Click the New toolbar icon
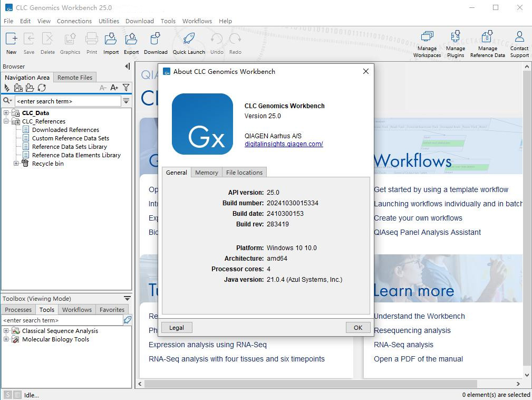This screenshot has height=400, width=532. coord(11,39)
